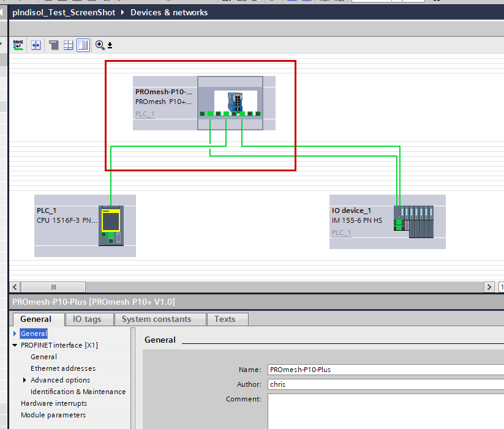504x429 pixels.
Task: Click the PLC_1 link under IO device_1
Action: (341, 233)
